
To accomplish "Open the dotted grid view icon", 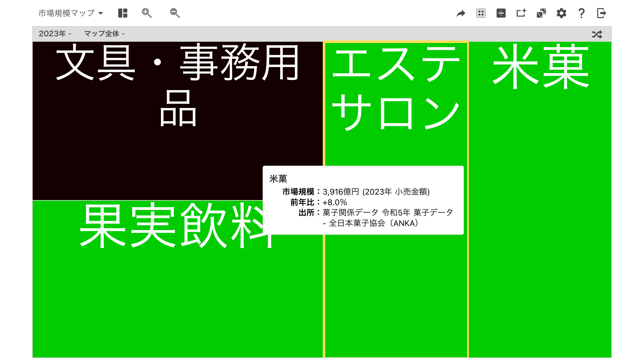I will (x=481, y=13).
